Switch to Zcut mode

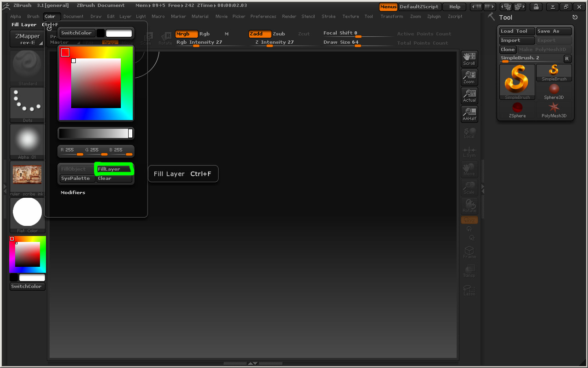[304, 34]
